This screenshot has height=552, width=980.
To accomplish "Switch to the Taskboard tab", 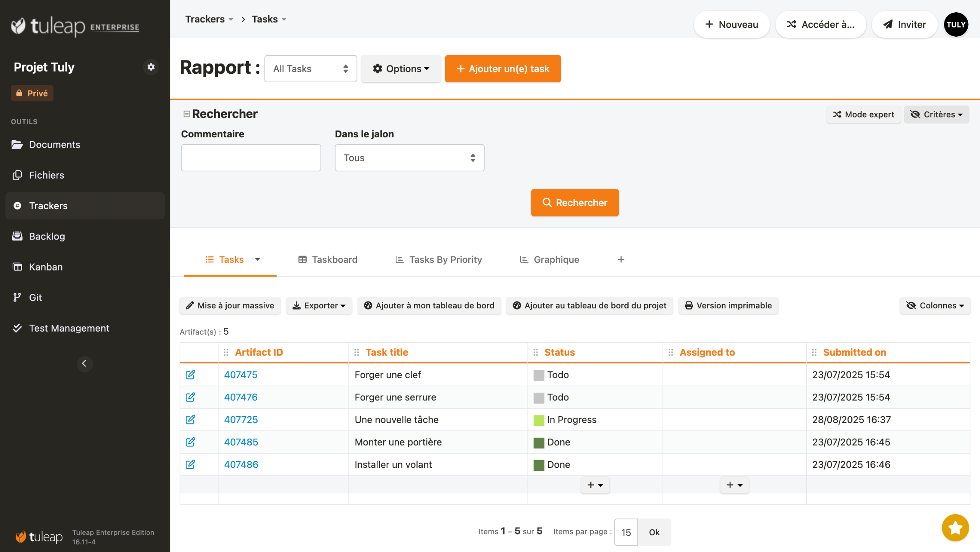I will (328, 259).
